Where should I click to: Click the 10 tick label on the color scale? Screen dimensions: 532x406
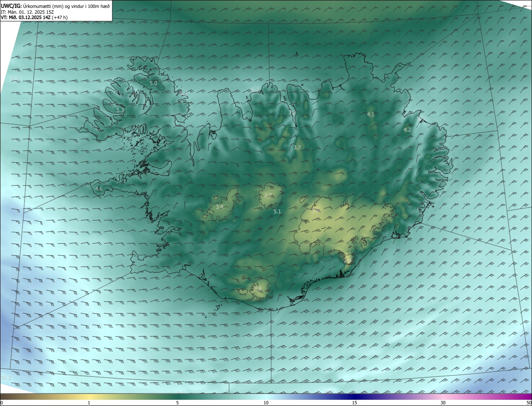266,403
